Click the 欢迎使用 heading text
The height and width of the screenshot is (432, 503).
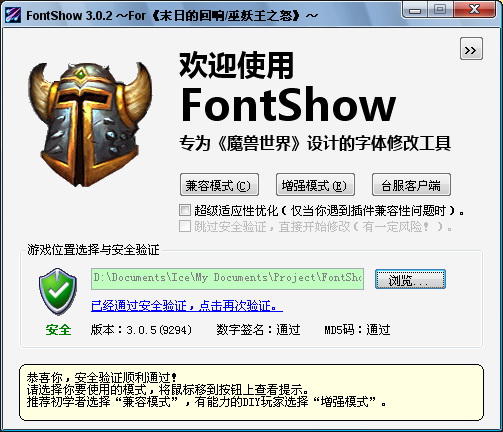(x=236, y=65)
